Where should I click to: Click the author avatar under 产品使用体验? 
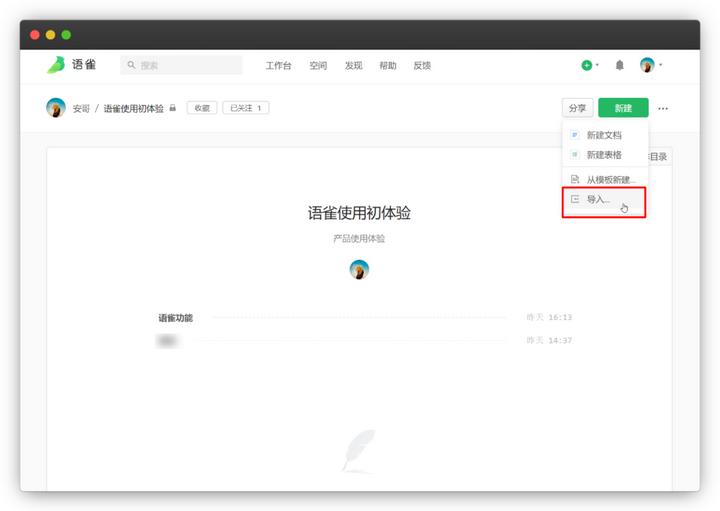(359, 270)
